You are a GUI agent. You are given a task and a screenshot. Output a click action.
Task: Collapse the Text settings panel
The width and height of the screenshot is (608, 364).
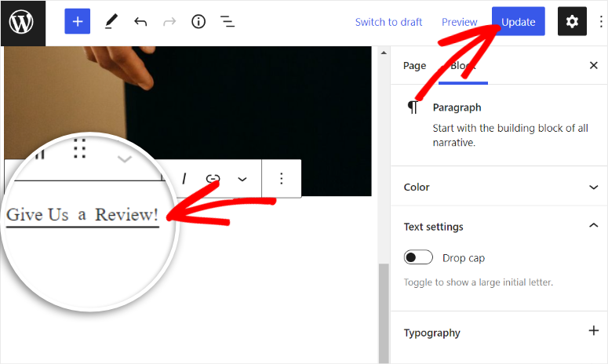[x=593, y=227]
